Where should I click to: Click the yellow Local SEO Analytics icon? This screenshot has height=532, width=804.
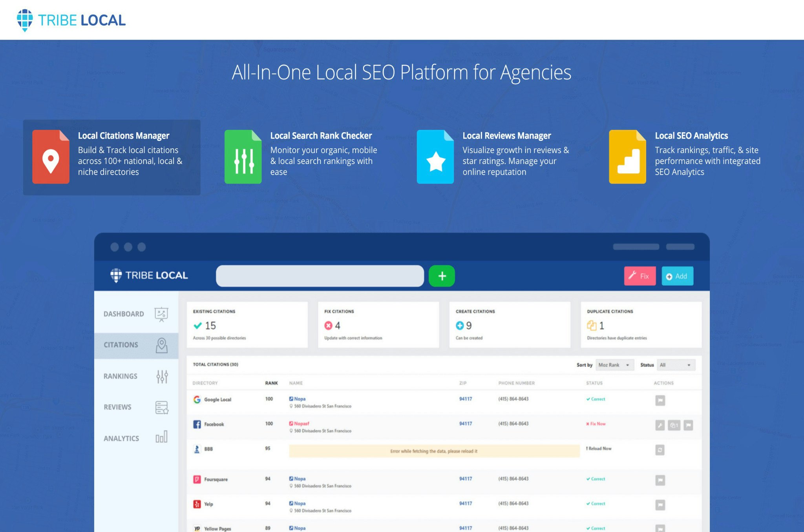627,157
